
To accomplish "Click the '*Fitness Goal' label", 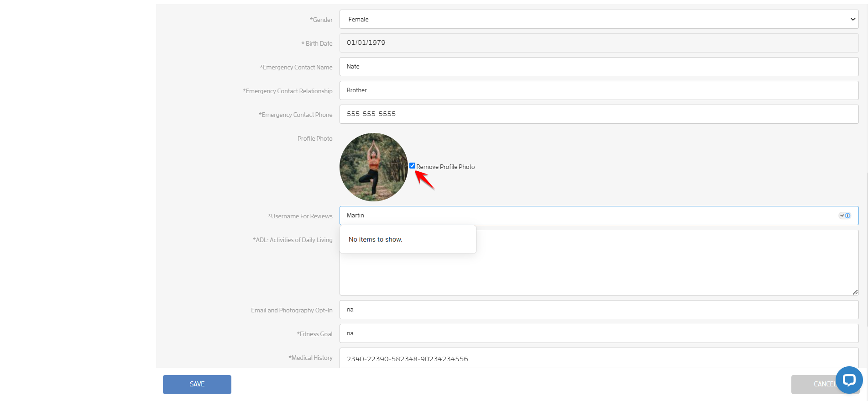I will click(314, 334).
